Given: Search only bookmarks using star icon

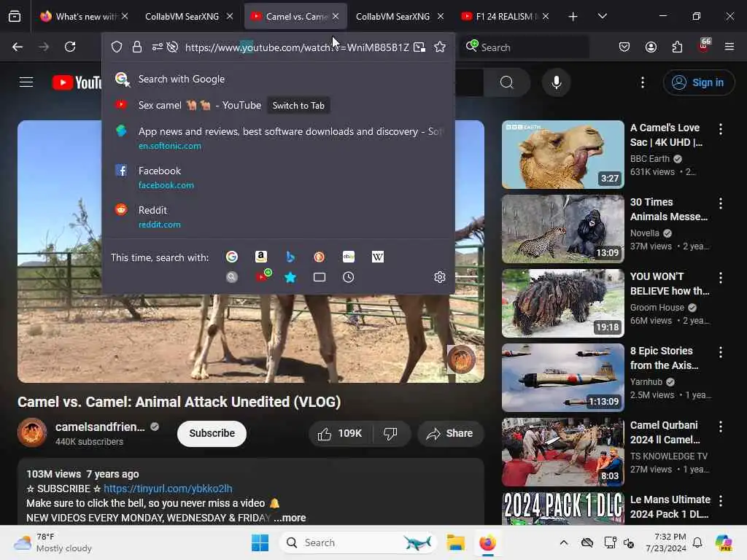Looking at the screenshot, I should (290, 277).
